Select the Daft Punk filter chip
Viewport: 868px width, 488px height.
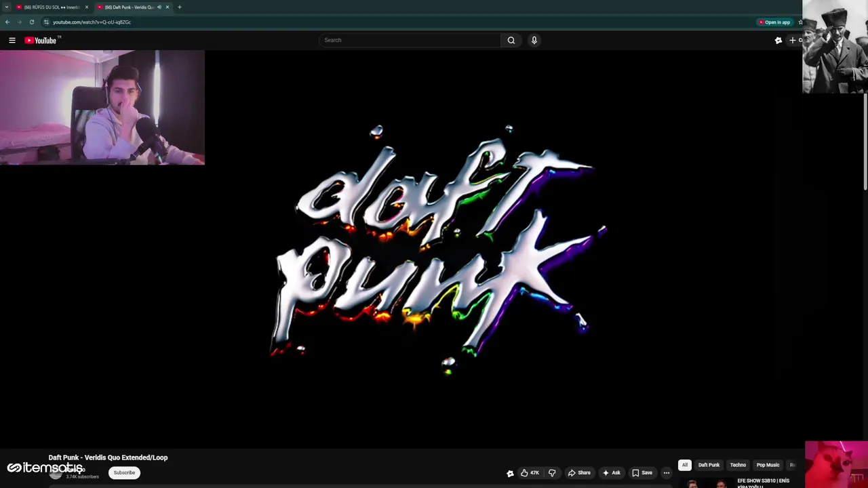coord(709,465)
